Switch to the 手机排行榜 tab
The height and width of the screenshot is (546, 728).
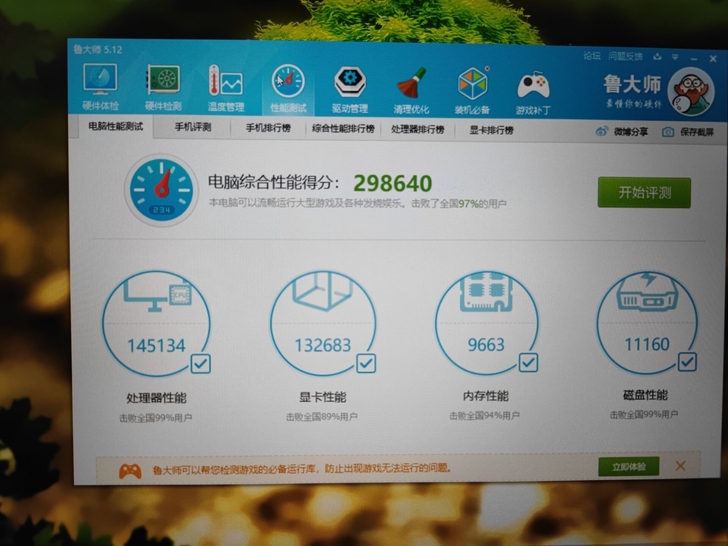[268, 128]
